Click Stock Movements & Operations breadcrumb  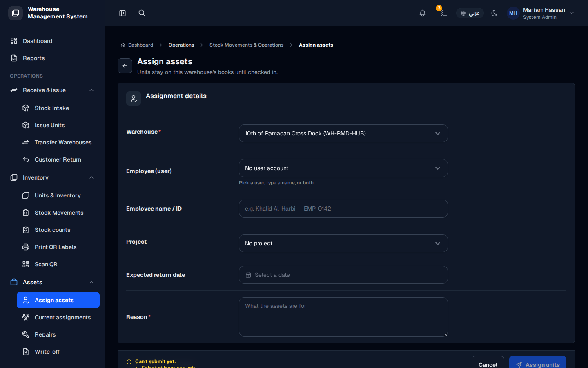246,45
